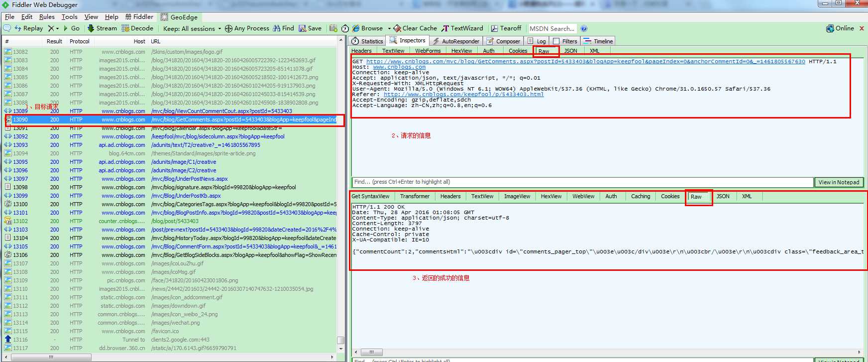Click the camera screenshot icon
The height and width of the screenshot is (362, 868).
click(333, 28)
